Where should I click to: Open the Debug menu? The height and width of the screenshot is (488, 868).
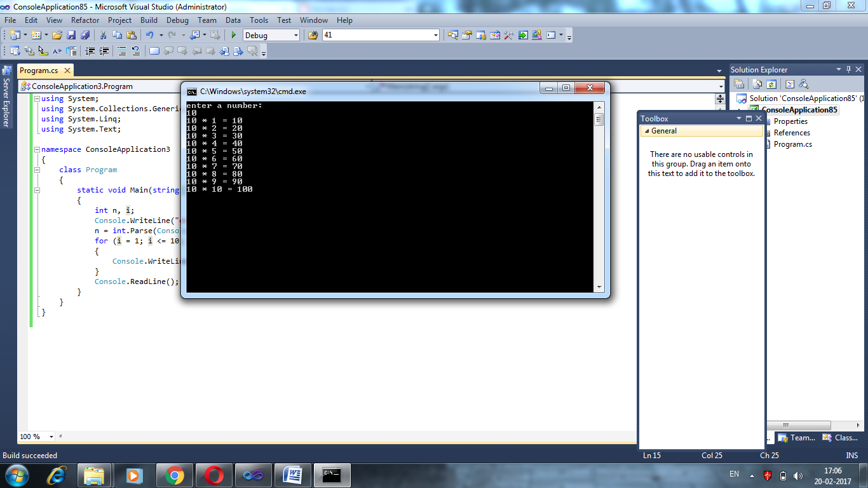177,20
